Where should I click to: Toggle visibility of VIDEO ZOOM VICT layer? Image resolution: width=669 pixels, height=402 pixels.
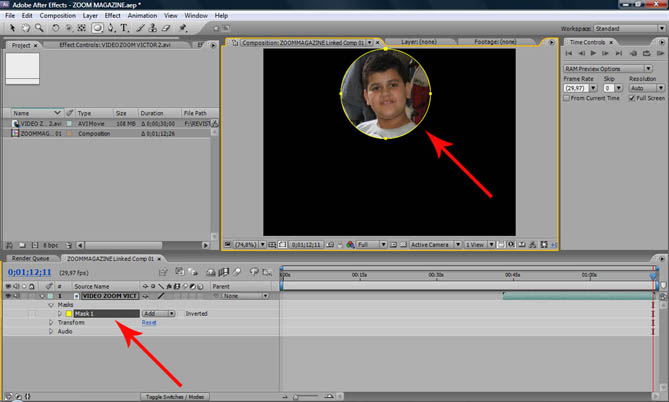tap(9, 296)
